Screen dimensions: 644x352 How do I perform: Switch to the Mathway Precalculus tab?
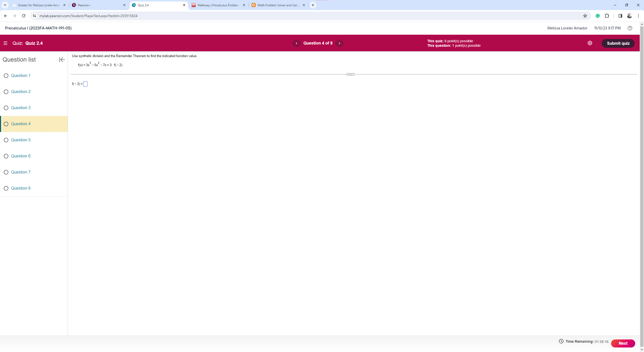click(x=218, y=5)
